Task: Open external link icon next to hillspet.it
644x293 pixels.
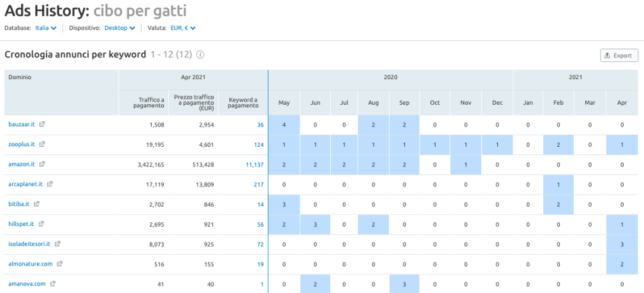Action: point(41,224)
